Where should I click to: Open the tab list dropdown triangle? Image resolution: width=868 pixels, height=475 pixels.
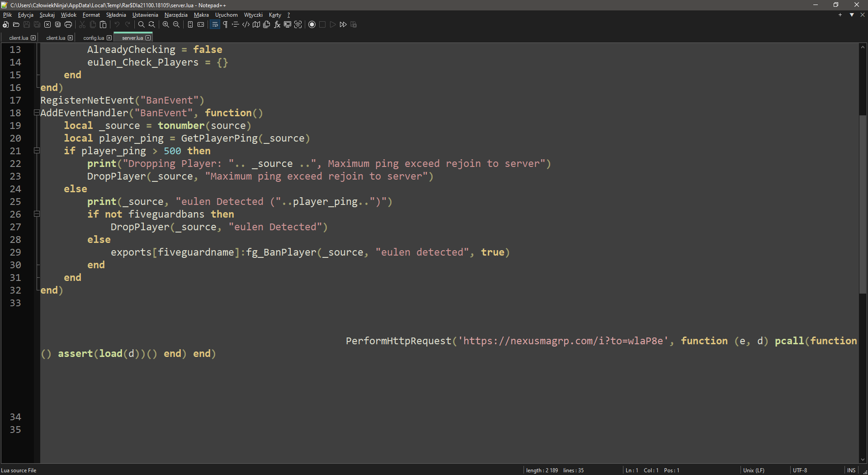852,15
